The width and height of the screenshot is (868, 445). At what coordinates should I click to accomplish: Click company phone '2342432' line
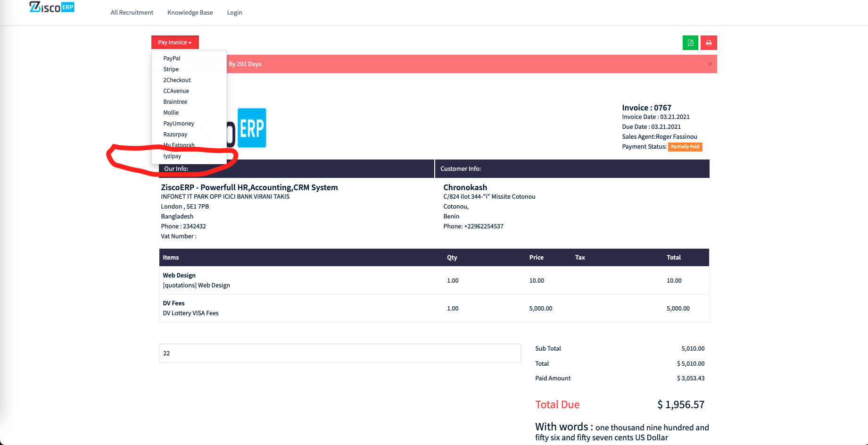[183, 226]
